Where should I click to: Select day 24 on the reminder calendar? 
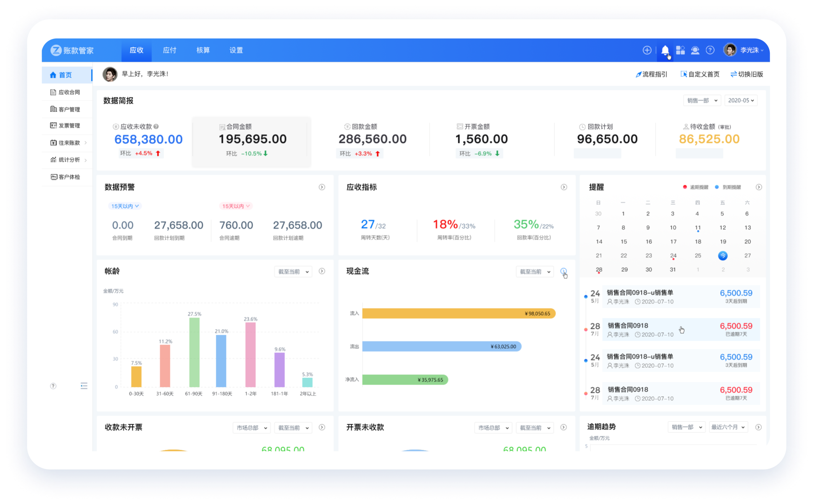tap(673, 255)
